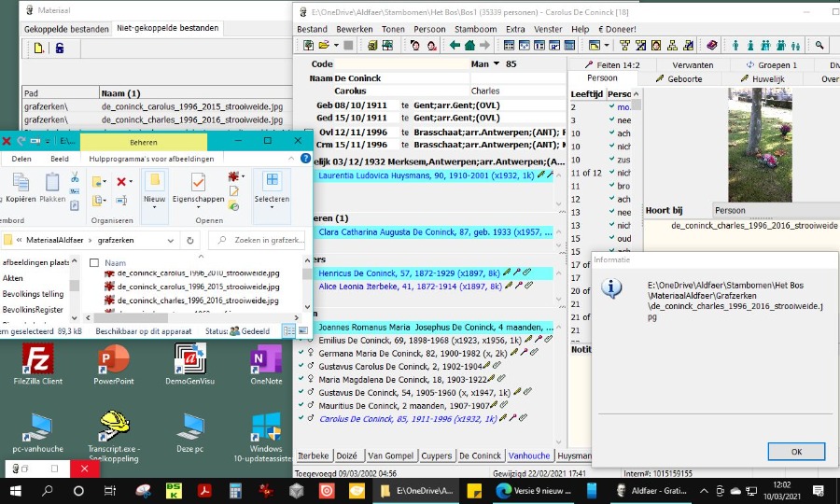
Task: Toggle checkmark next to Emilius De Coninck
Action: click(x=301, y=341)
